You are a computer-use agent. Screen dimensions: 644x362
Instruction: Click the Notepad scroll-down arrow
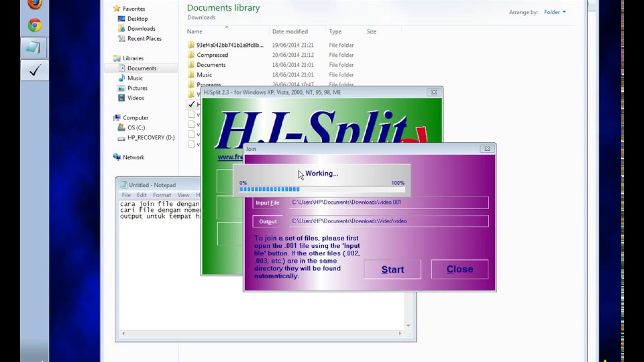point(408,325)
